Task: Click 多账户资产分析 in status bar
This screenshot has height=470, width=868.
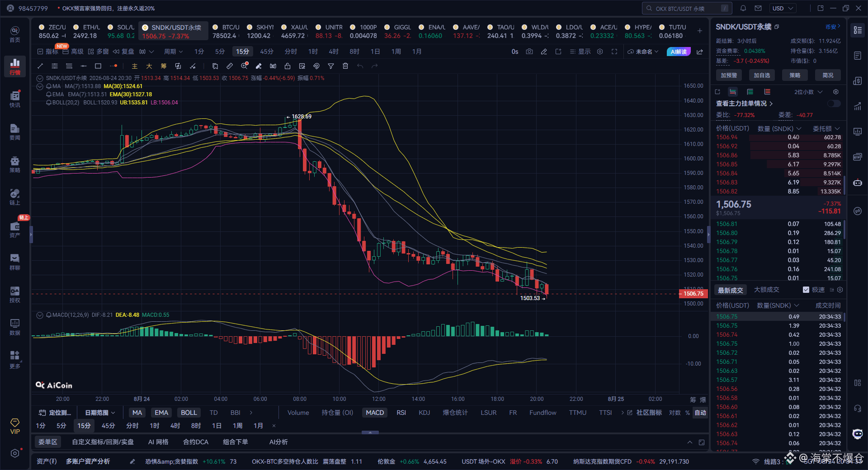Action: click(x=88, y=461)
